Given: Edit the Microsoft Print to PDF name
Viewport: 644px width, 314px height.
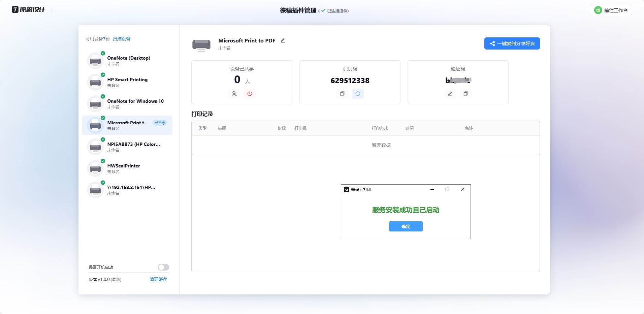Looking at the screenshot, I should click(283, 40).
